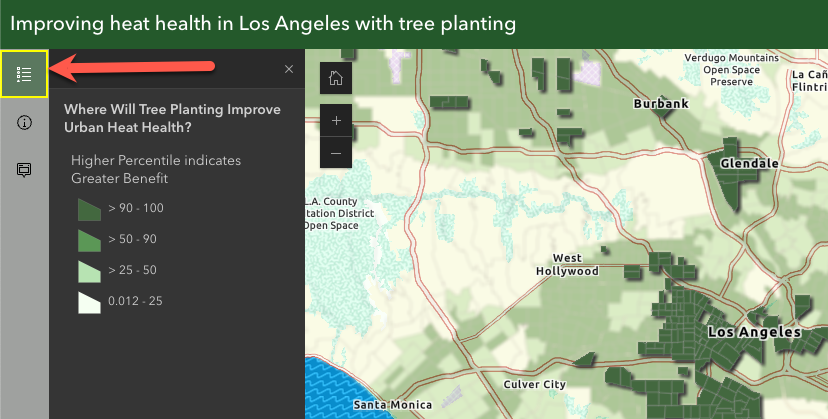Screen dimensions: 828x419
Task: Close the legend panel
Action: coord(289,69)
